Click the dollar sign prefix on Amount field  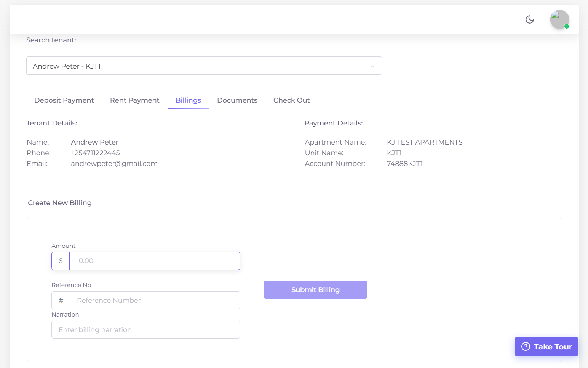(61, 261)
